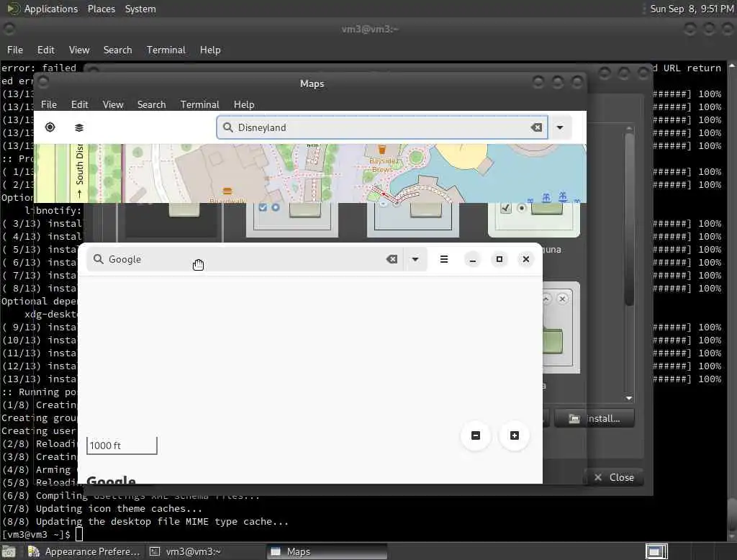This screenshot has height=560, width=737.
Task: Expand the dropdown arrow next to the Google search
Action: coord(415,259)
